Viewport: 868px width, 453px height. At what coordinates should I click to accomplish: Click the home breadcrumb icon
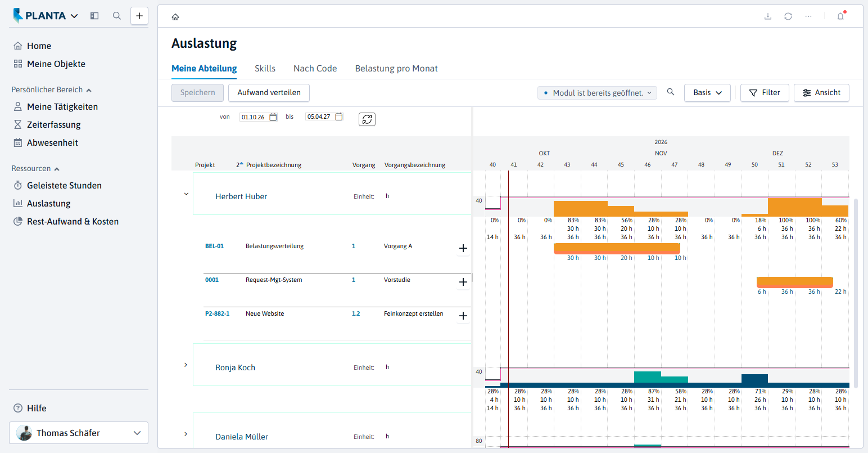(175, 17)
